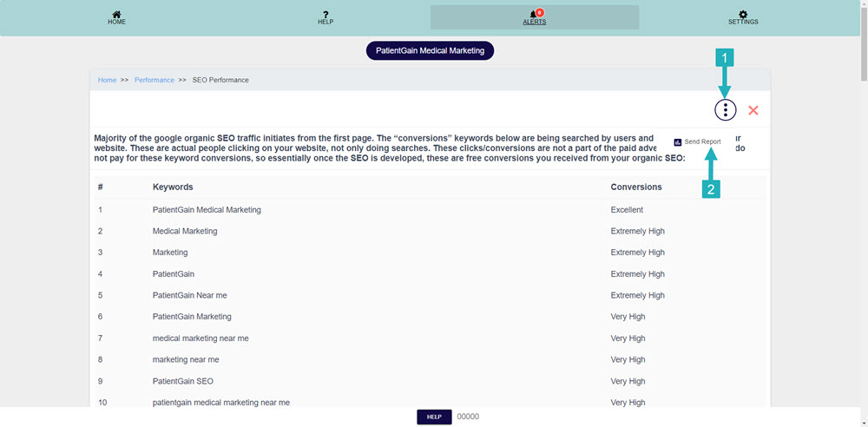The height and width of the screenshot is (427, 868).
Task: Follow the Performance breadcrumb link
Action: (x=155, y=80)
